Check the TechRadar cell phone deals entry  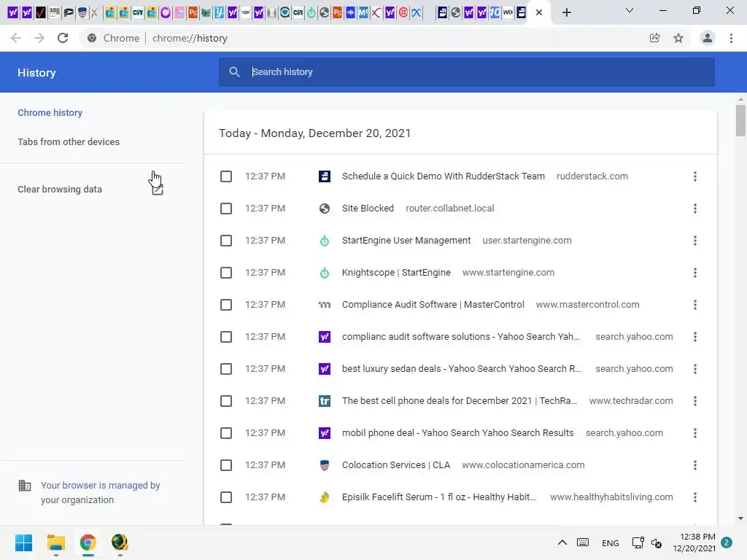pyautogui.click(x=226, y=401)
